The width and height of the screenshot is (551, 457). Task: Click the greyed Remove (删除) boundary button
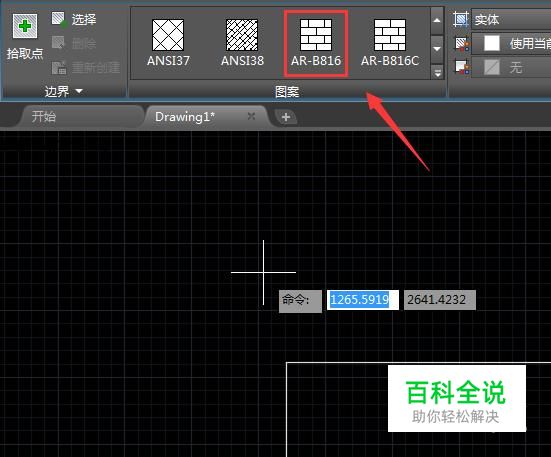coord(73,43)
